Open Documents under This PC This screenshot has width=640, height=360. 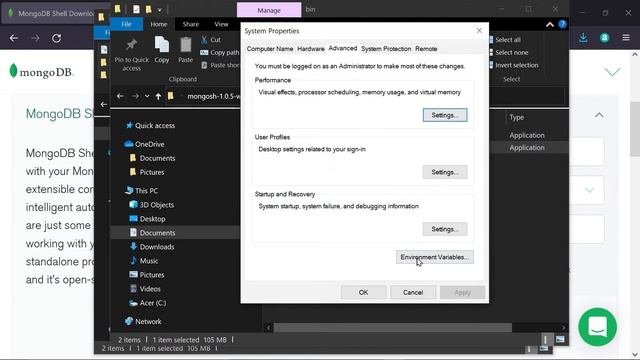[x=153, y=233]
